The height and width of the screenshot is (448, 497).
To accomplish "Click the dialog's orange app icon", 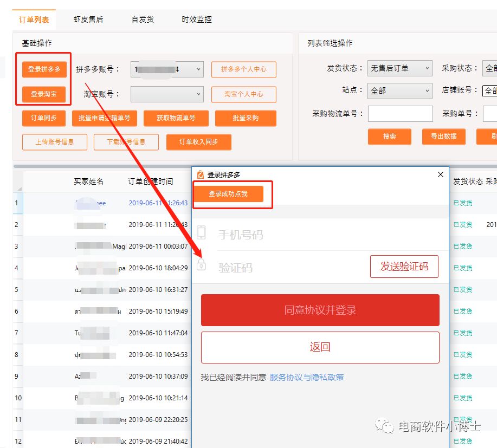I will [x=201, y=174].
